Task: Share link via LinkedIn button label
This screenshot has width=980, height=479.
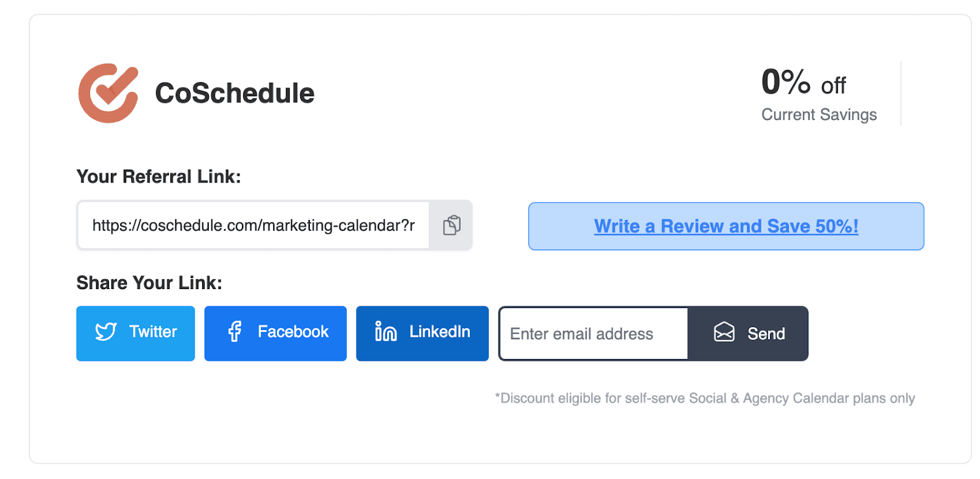Action: tap(440, 332)
